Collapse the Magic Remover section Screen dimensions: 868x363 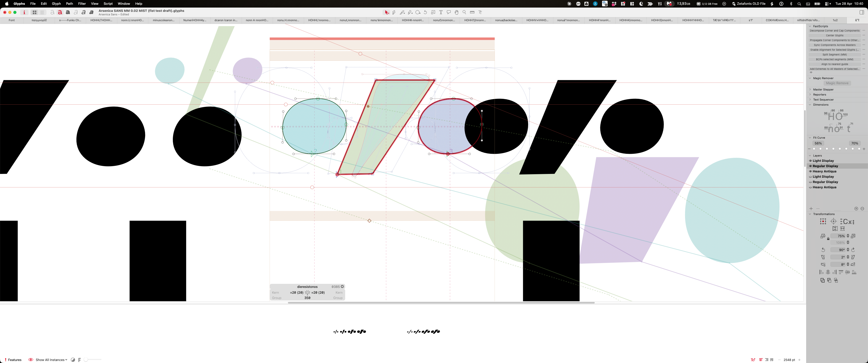810,78
